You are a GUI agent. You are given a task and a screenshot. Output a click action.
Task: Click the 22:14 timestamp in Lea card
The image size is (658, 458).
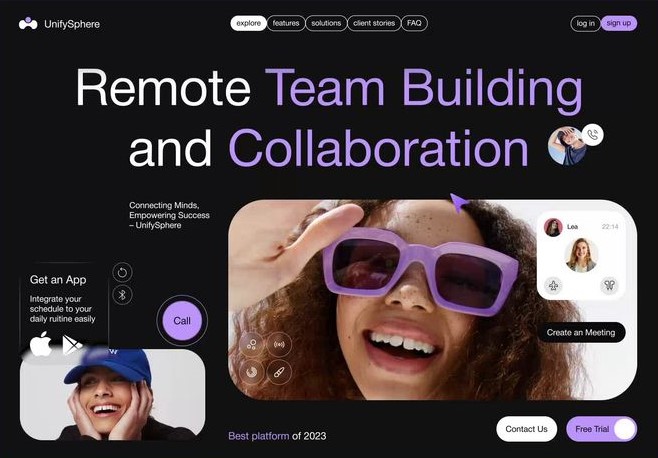click(x=610, y=227)
